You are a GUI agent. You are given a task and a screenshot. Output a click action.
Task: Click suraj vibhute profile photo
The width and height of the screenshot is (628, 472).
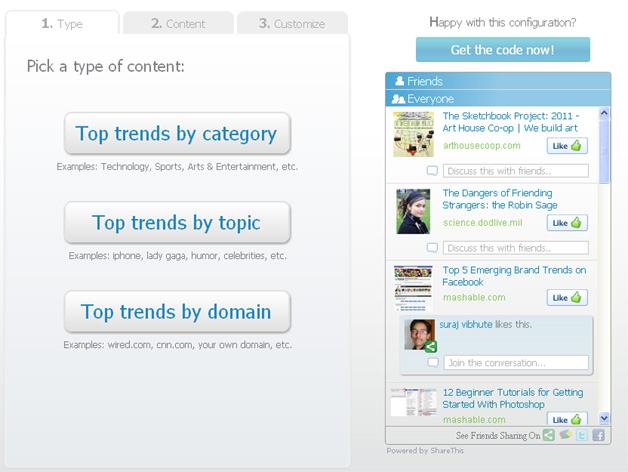tap(419, 335)
